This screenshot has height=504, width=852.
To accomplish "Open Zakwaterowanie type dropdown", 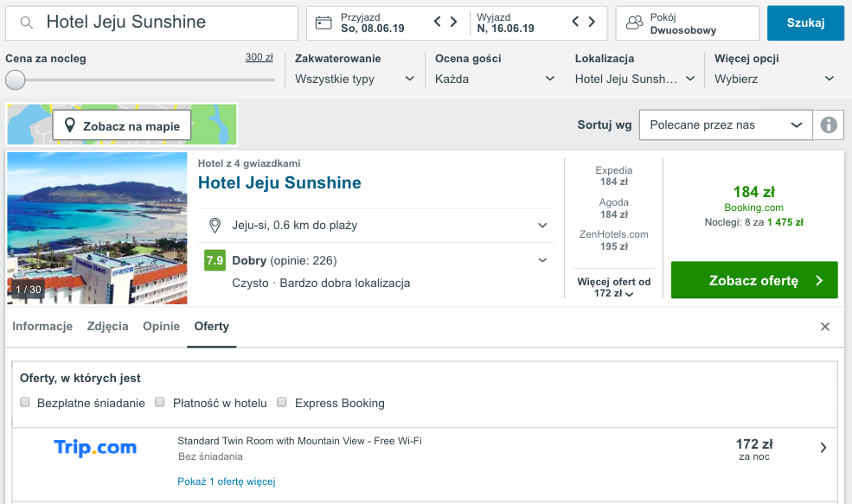I will click(355, 80).
